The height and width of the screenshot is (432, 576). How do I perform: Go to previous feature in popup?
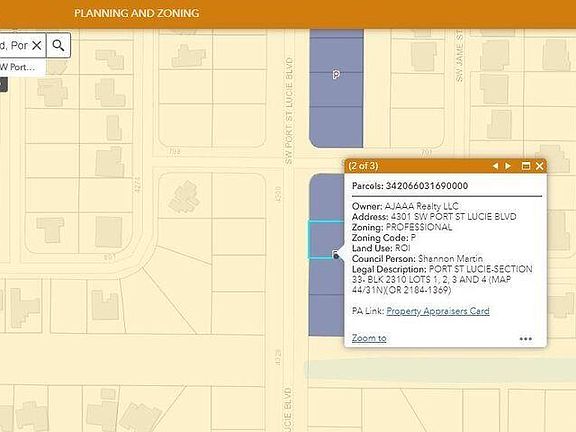coord(495,166)
